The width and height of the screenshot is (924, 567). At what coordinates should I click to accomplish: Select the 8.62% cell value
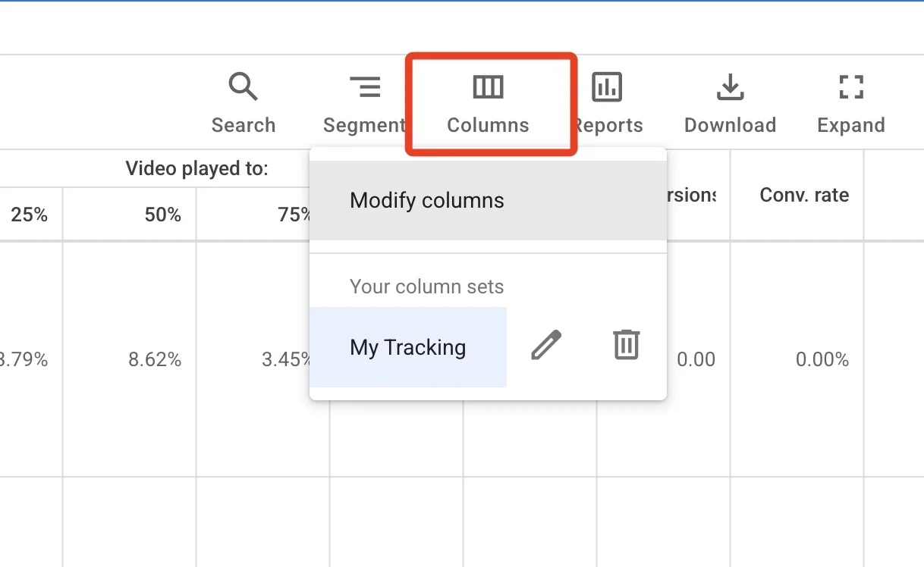(155, 359)
